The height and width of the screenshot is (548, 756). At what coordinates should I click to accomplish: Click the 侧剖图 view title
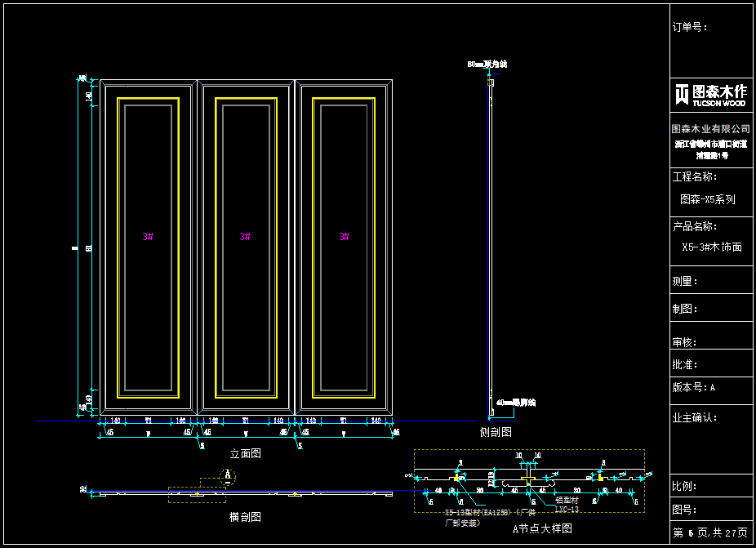[496, 431]
